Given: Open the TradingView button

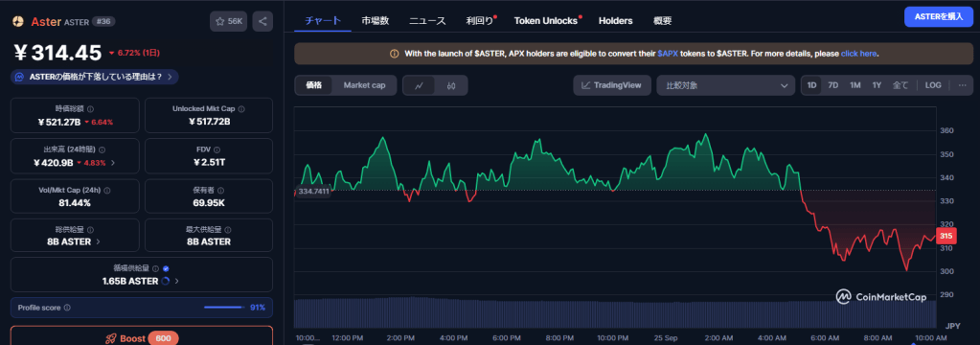Looking at the screenshot, I should pos(611,85).
